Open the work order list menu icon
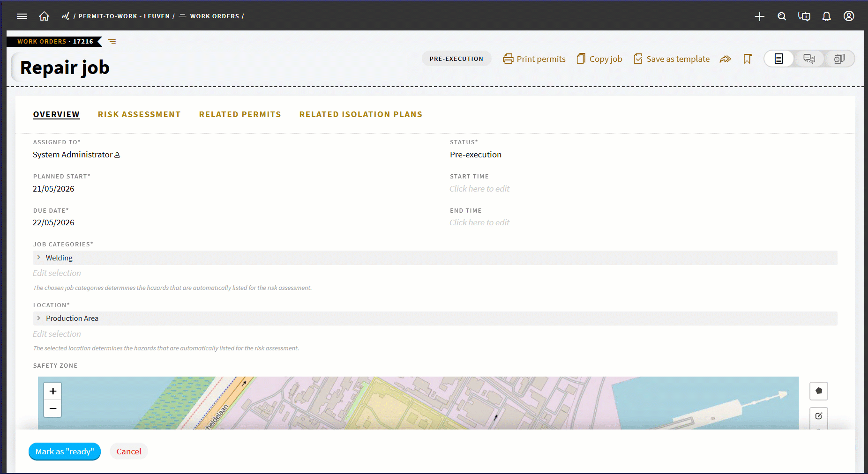The image size is (868, 474). click(x=112, y=42)
